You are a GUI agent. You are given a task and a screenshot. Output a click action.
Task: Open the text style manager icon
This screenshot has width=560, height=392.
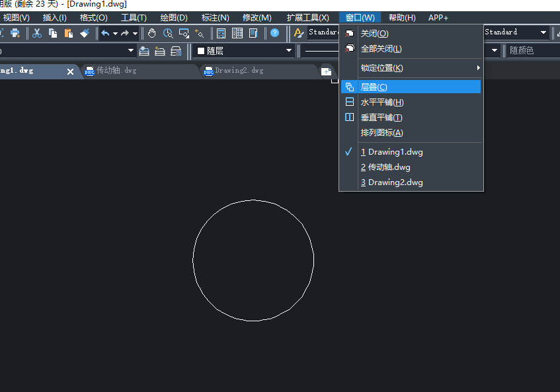pyautogui.click(x=299, y=33)
